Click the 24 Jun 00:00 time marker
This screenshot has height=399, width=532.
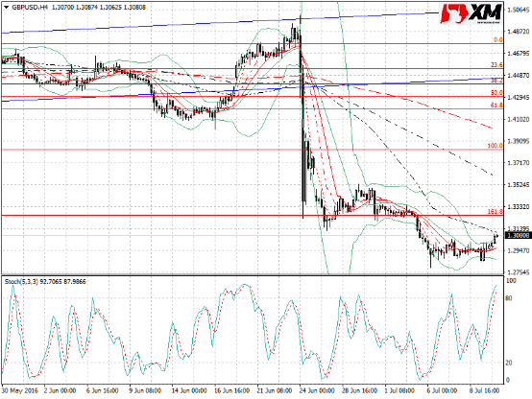[x=316, y=390]
